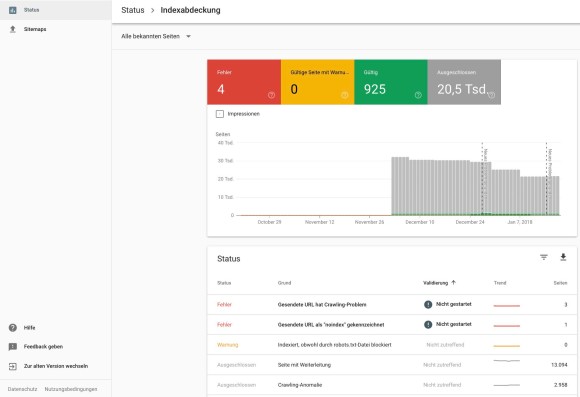Click the dashed marker after Jan 7
The width and height of the screenshot is (580, 397).
click(x=547, y=179)
